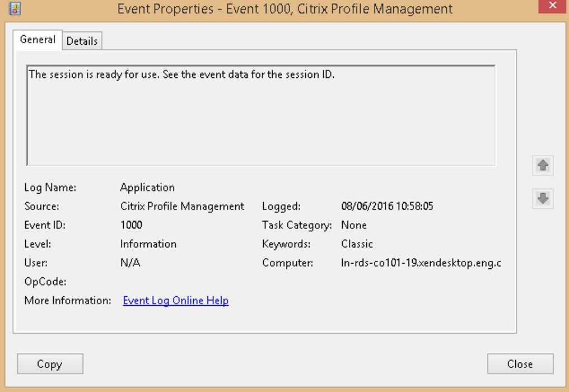The image size is (569, 392).
Task: Switch to the Details tab
Action: point(82,41)
